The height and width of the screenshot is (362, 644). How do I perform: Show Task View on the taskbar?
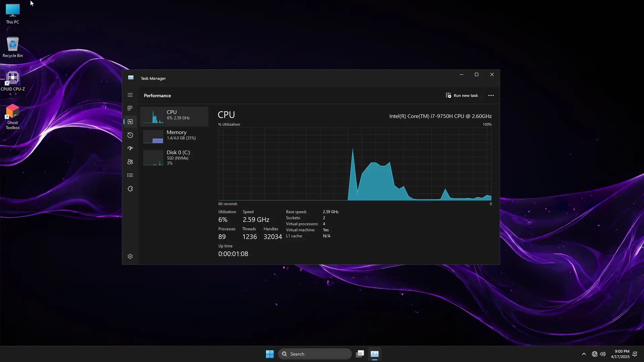360,354
